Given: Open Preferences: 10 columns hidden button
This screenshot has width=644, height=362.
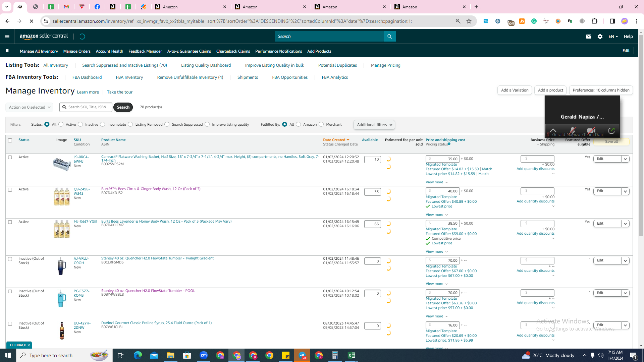Looking at the screenshot, I should pos(601,90).
